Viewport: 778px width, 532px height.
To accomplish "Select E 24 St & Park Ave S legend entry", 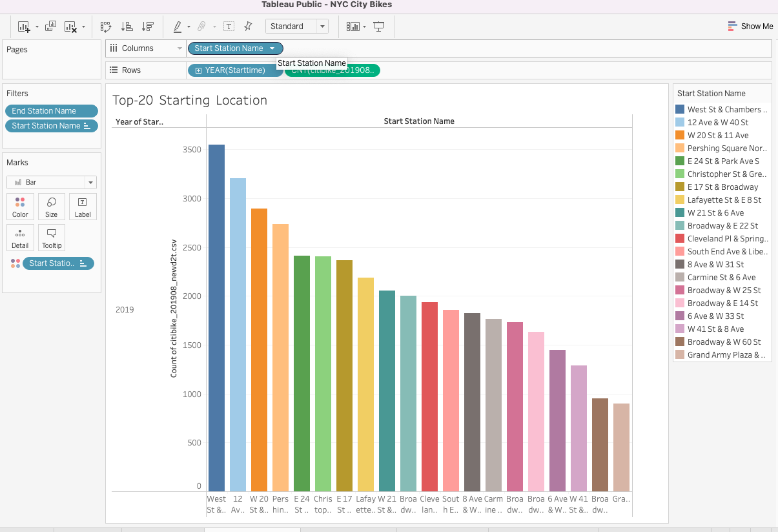I will pos(722,161).
